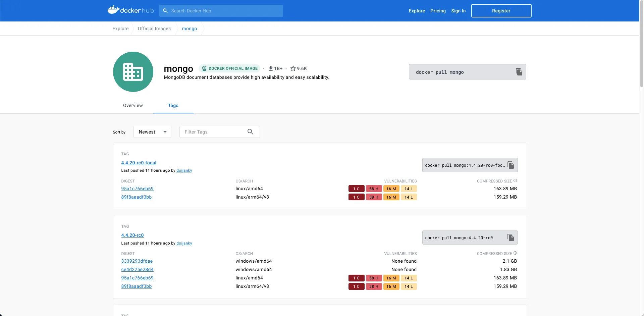Open the 4.4.20-rc0-focal tag link
The height and width of the screenshot is (316, 644).
[x=139, y=163]
